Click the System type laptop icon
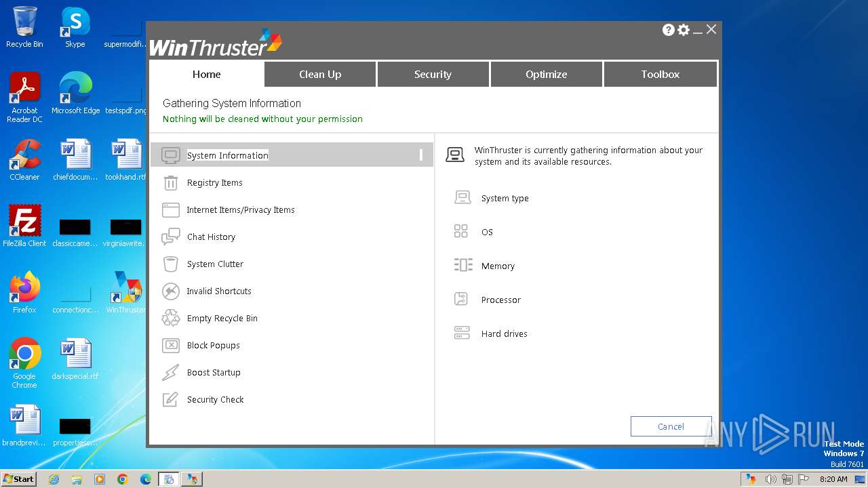 [462, 198]
